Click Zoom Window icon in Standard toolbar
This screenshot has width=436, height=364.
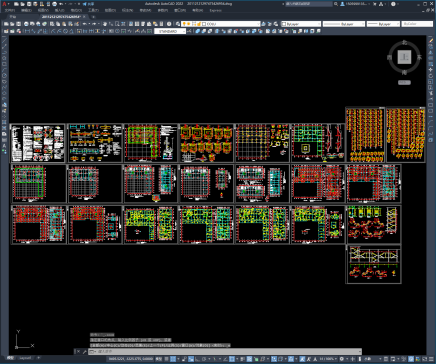[117, 24]
